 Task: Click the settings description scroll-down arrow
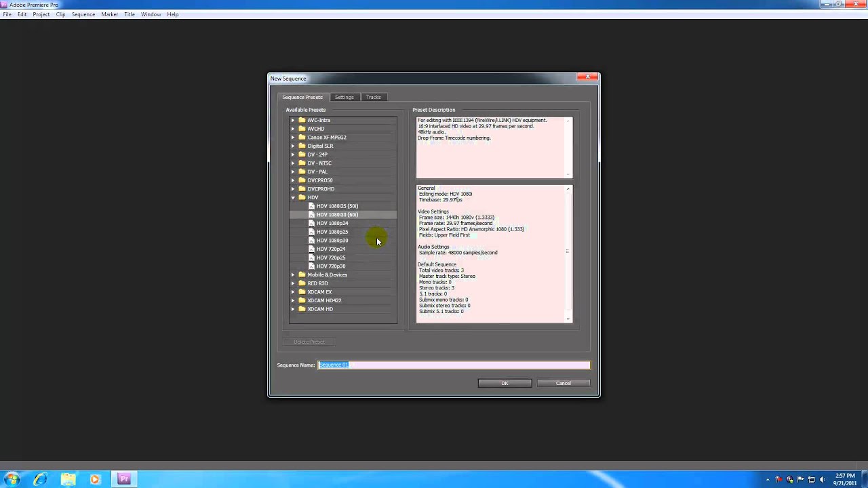[x=568, y=319]
